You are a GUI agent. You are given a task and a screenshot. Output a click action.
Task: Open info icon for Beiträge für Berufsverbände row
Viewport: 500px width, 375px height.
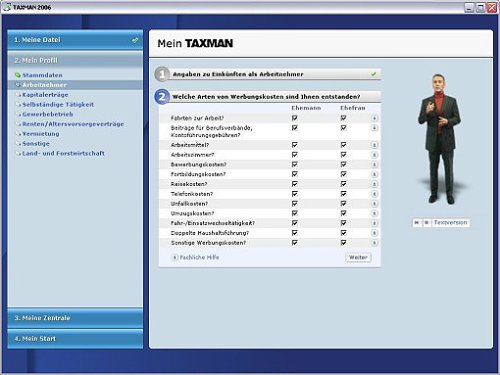coord(374,128)
